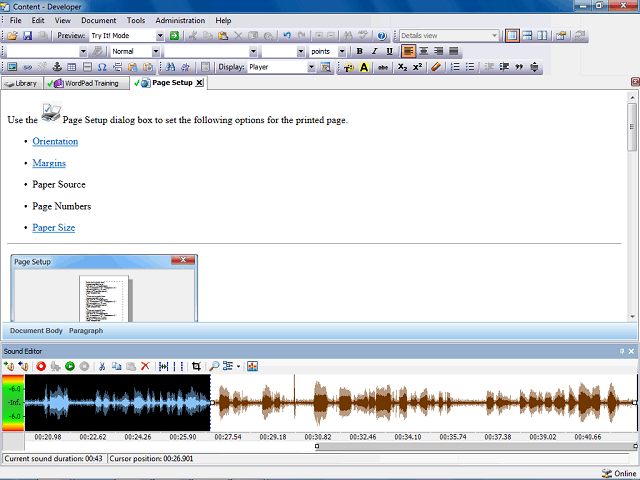Open the Administration menu

(180, 20)
